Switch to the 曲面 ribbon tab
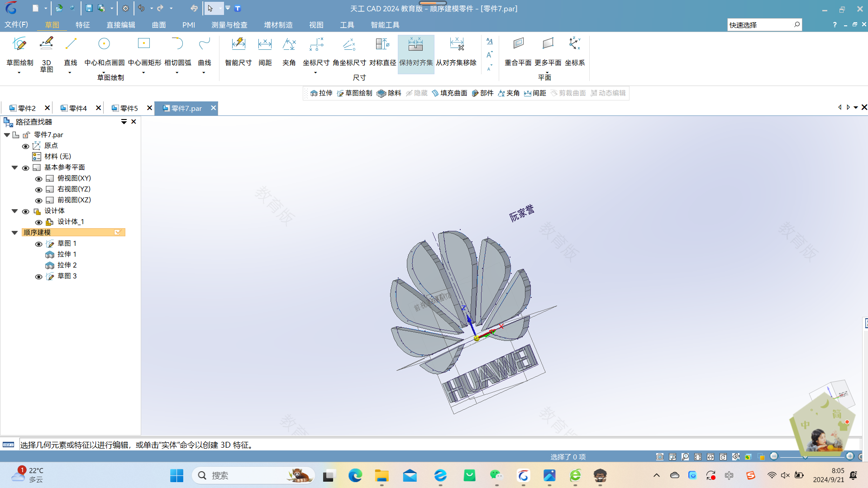The width and height of the screenshot is (868, 488). tap(158, 24)
